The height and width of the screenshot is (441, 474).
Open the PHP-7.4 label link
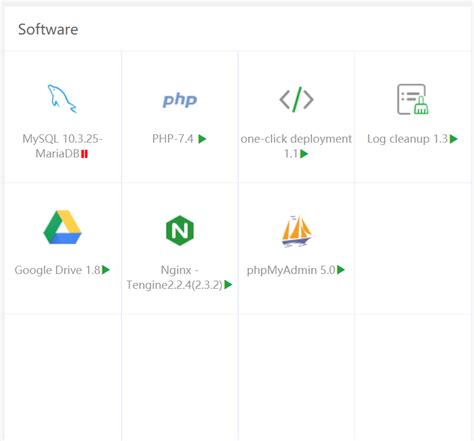pyautogui.click(x=173, y=139)
